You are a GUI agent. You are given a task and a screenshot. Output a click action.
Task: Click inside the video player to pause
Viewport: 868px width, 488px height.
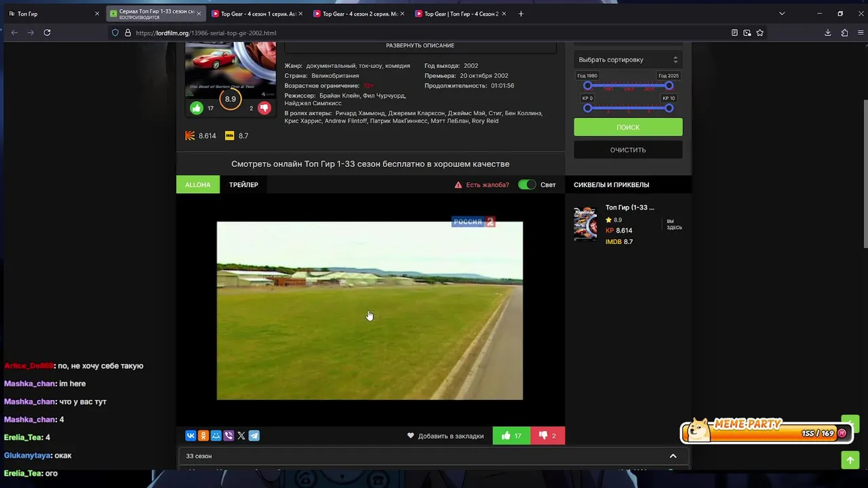coord(370,310)
